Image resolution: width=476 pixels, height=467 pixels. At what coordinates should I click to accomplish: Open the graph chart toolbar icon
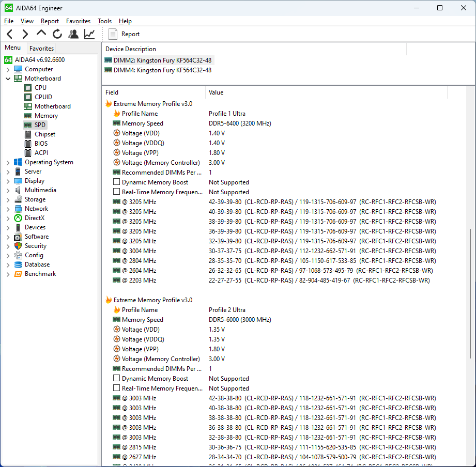pyautogui.click(x=89, y=34)
